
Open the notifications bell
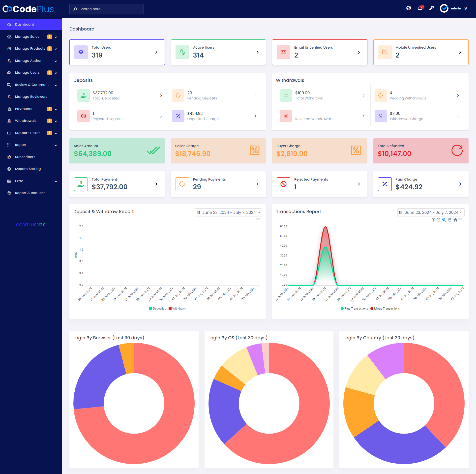[420, 8]
